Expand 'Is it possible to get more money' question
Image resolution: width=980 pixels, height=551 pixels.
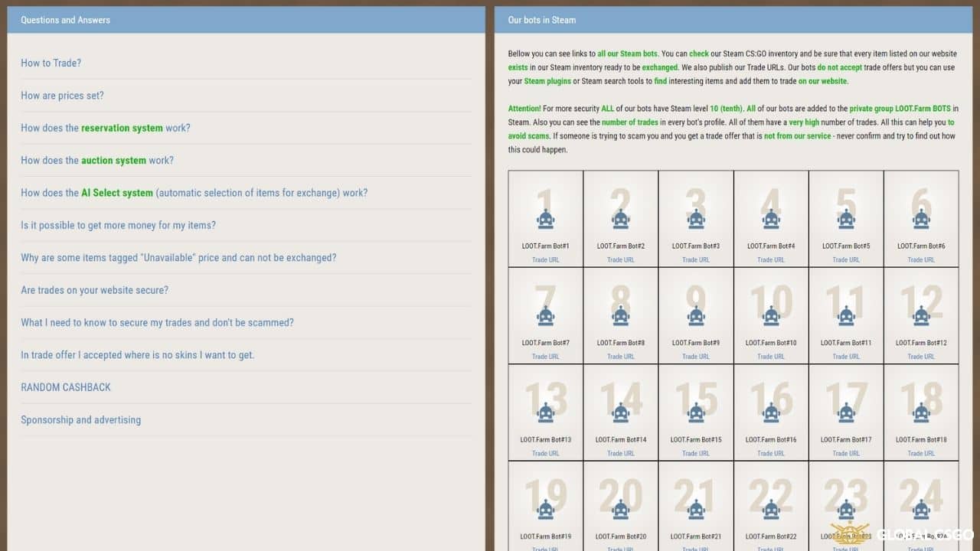(x=118, y=225)
